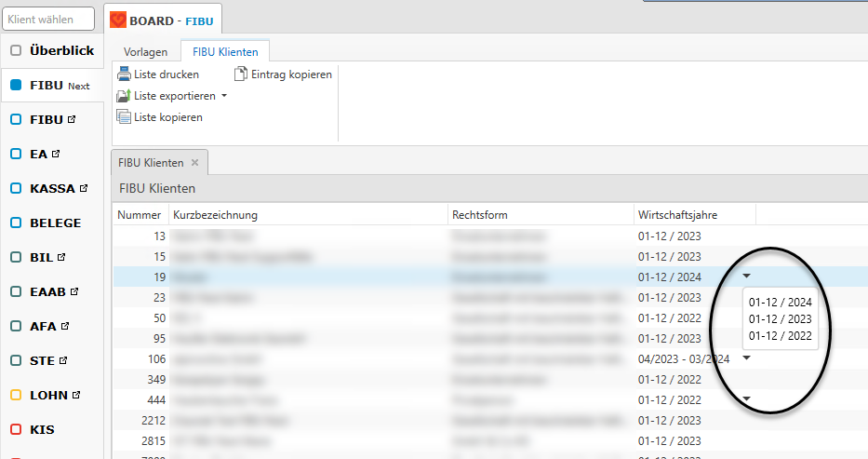Choose 01-12 / 2023 from the open list
This screenshot has width=868, height=459.
(780, 319)
